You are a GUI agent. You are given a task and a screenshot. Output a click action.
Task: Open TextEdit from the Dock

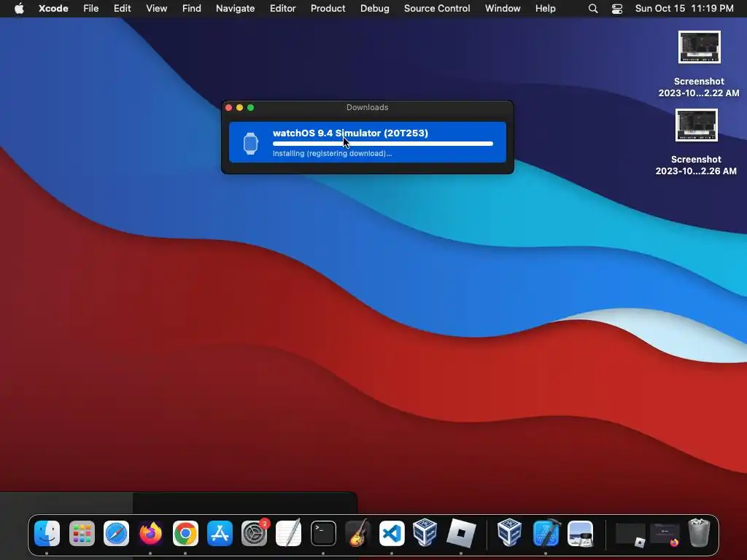point(289,533)
